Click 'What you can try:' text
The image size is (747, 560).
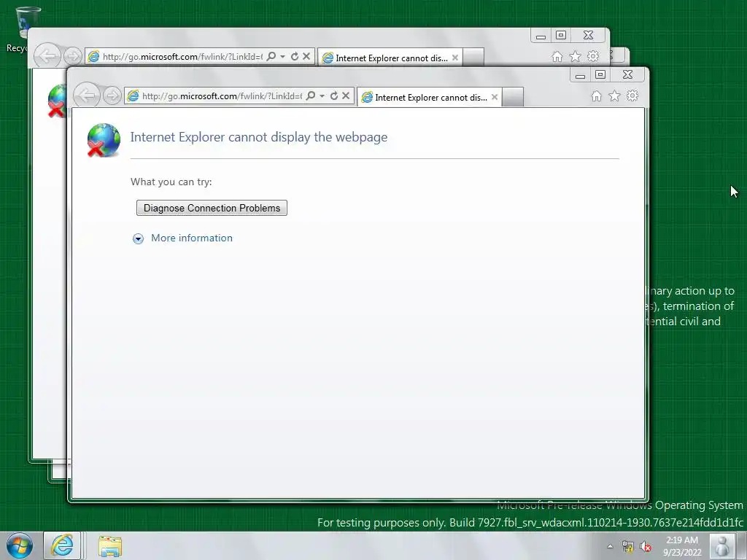(171, 182)
